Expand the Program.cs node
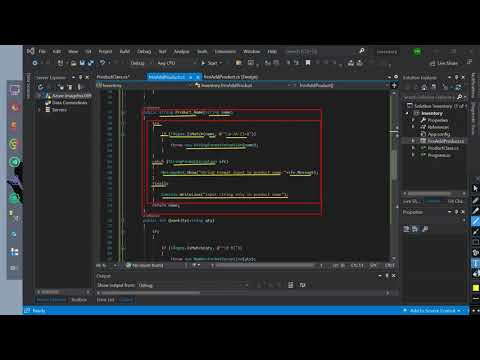The image size is (480, 360). (x=414, y=155)
